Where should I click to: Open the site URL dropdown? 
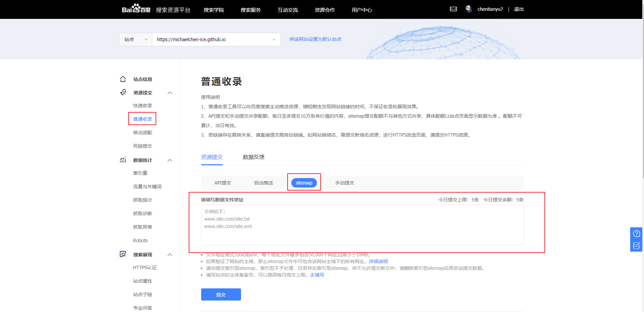click(216, 39)
